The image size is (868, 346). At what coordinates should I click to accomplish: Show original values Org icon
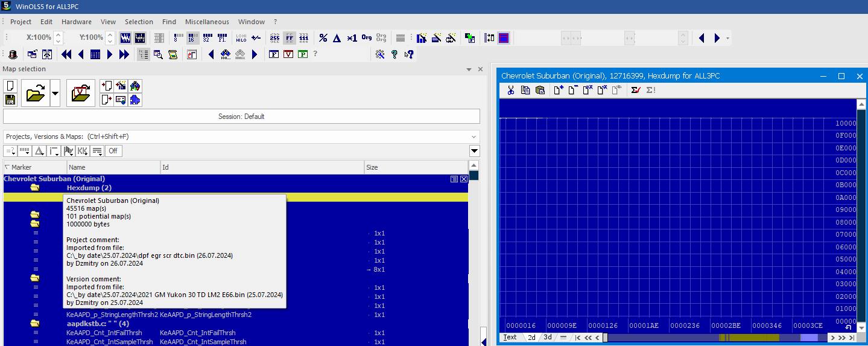click(x=367, y=37)
